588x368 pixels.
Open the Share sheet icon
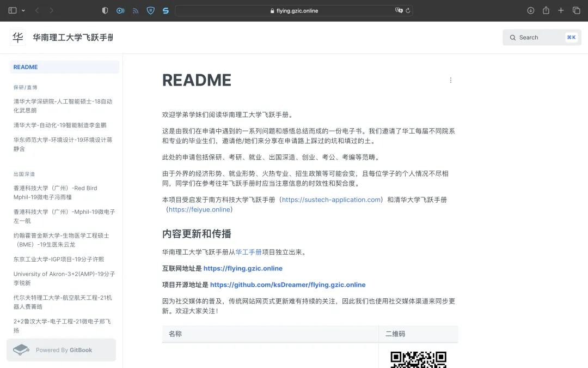(x=546, y=10)
